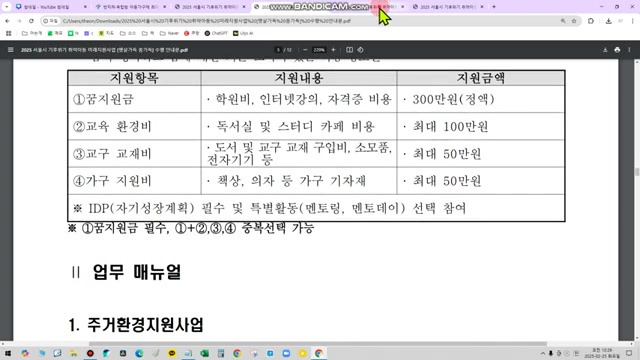Rotate the PDF counterclockwise
640x360 pixels.
[360, 50]
